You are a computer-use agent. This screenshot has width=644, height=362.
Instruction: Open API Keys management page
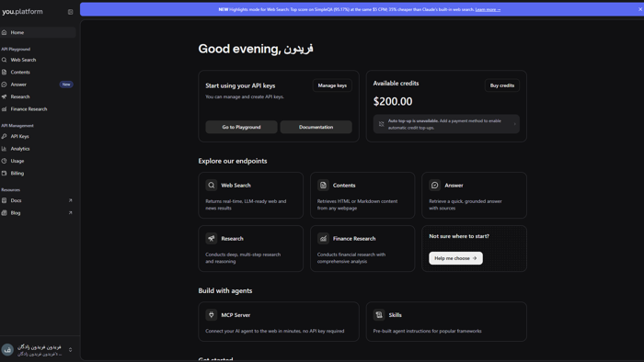coord(38,136)
